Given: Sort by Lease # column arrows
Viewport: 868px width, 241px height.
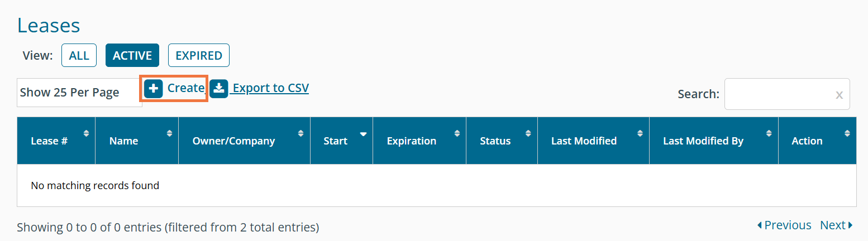Looking at the screenshot, I should click(86, 133).
